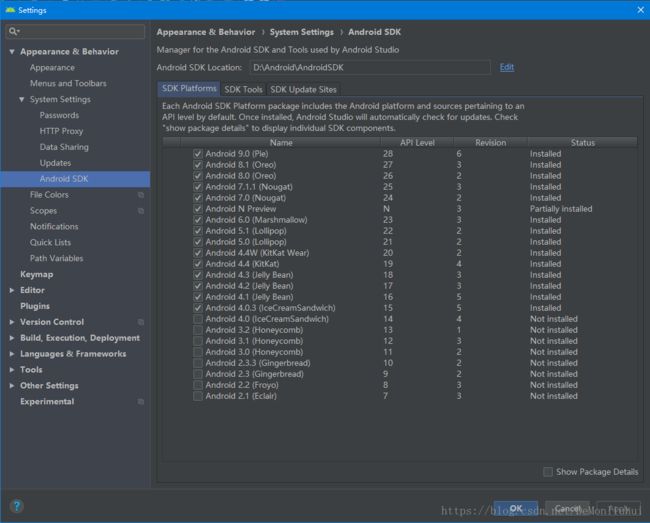This screenshot has width=650, height=523.
Task: Uncheck Android 9.0 (Pie) checkbox
Action: pyautogui.click(x=198, y=154)
